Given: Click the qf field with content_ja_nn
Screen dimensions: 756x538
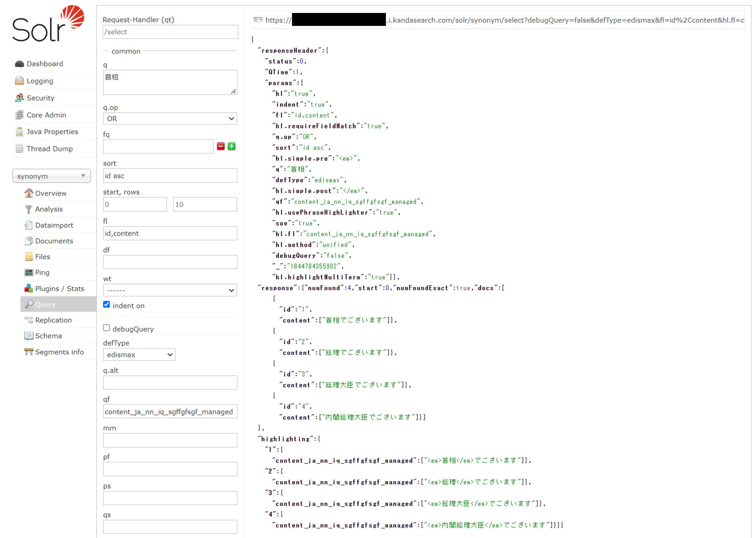Looking at the screenshot, I should [x=170, y=411].
